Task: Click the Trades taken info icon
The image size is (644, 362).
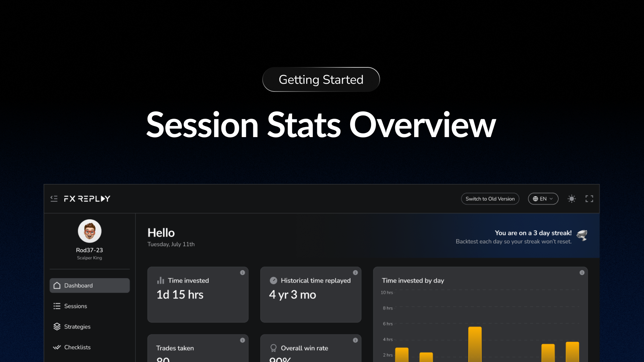Action: (x=243, y=340)
